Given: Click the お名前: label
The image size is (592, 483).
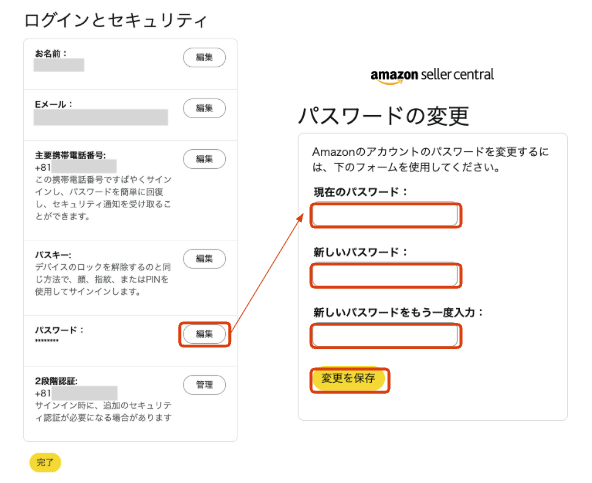Looking at the screenshot, I should (51, 54).
